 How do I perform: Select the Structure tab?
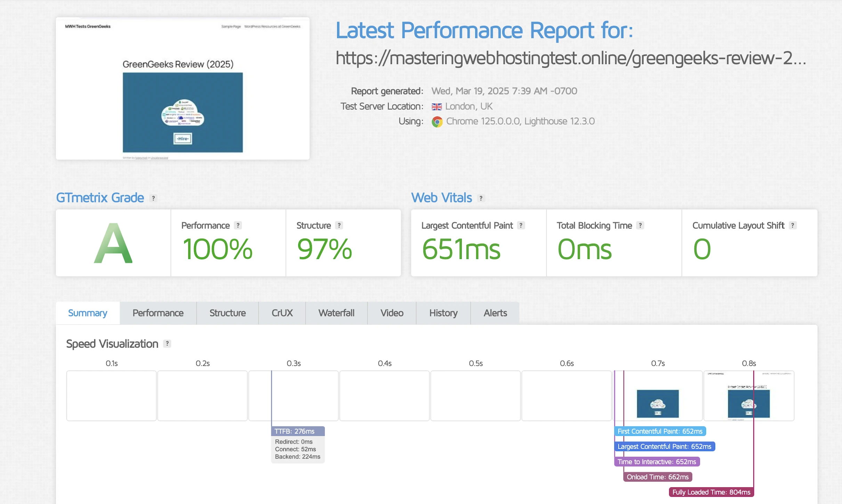click(x=227, y=313)
